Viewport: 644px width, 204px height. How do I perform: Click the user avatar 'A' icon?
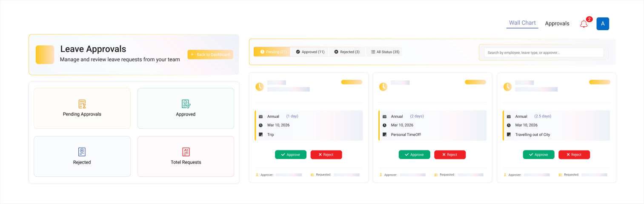603,24
